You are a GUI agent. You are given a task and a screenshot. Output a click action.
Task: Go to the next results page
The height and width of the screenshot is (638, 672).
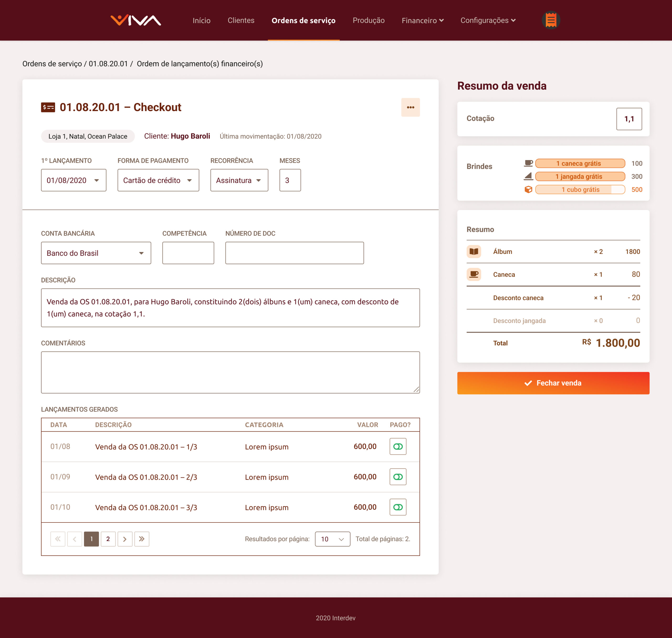point(125,539)
